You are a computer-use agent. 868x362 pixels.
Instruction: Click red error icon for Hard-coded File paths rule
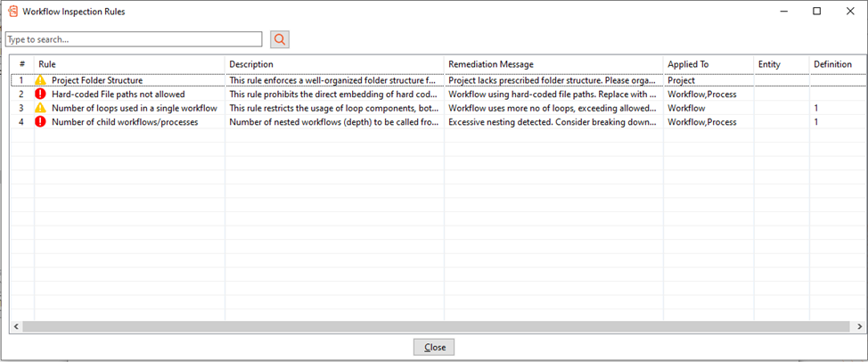pyautogui.click(x=40, y=95)
